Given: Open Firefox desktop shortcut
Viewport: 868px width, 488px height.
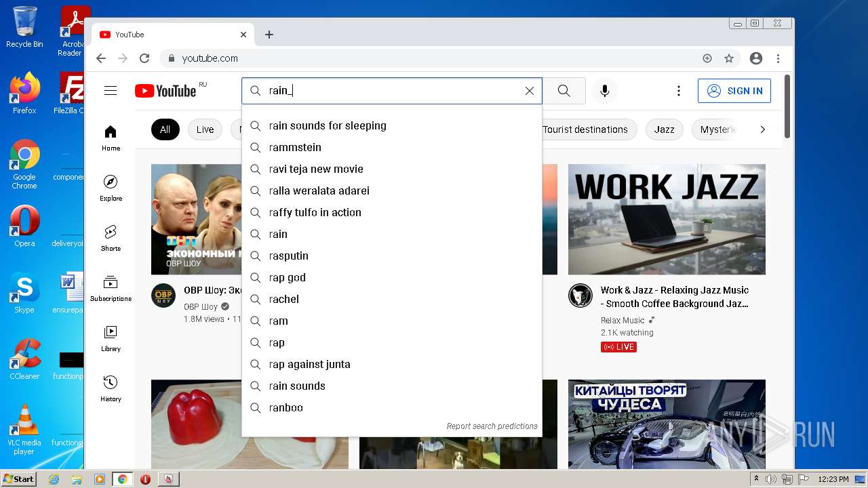Looking at the screenshot, I should pyautogui.click(x=24, y=94).
